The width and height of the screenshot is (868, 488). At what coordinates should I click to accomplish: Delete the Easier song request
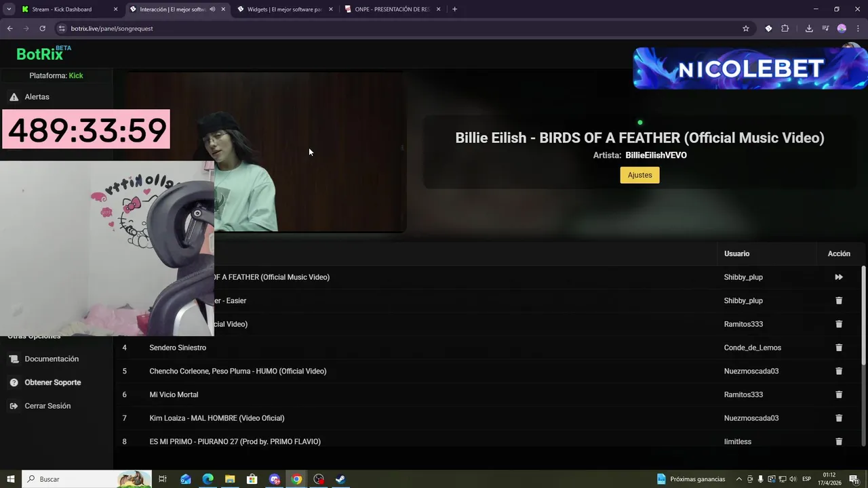[x=839, y=300]
